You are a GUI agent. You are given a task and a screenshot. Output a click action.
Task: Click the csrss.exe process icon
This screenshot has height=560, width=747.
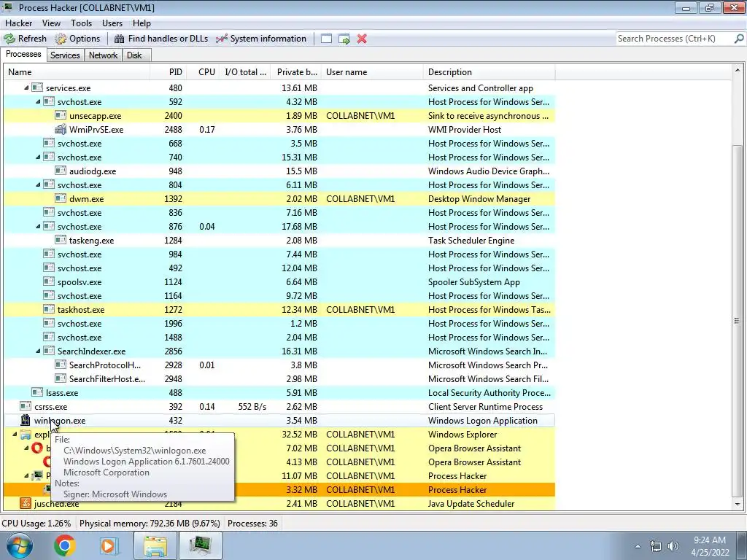(26, 407)
